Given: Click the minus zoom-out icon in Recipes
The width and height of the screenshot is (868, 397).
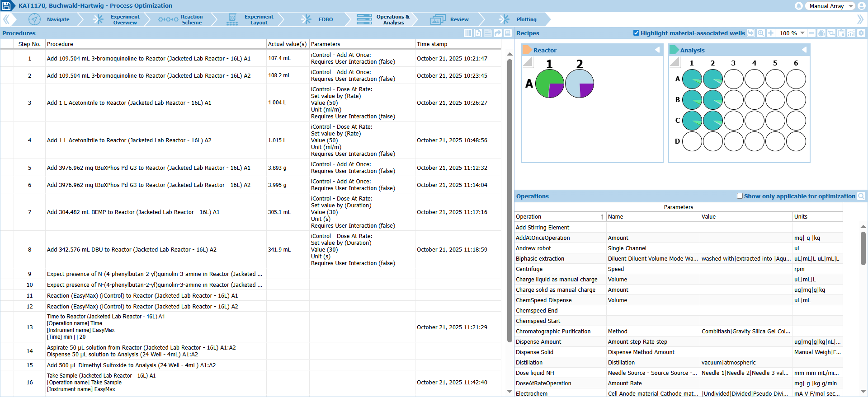Looking at the screenshot, I should click(x=811, y=33).
